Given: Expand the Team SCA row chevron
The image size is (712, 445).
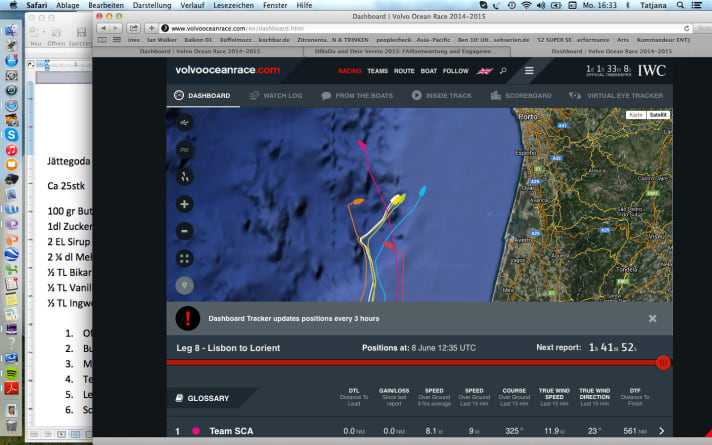Looking at the screenshot, I should 661,431.
